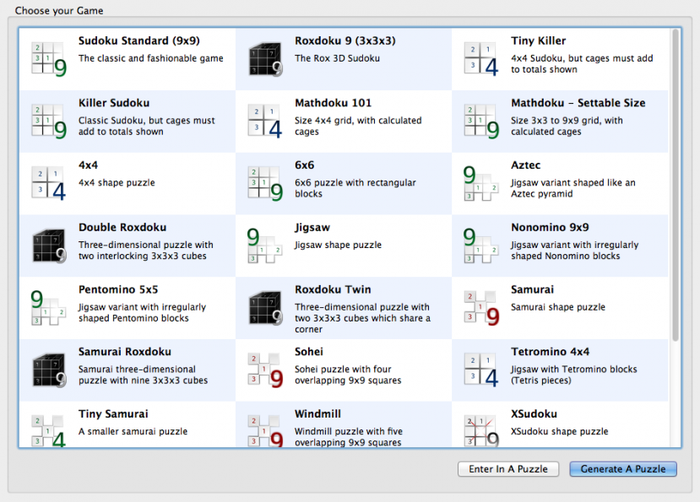
Task: Click the Double Roxdoku cube icon
Action: pyautogui.click(x=48, y=245)
